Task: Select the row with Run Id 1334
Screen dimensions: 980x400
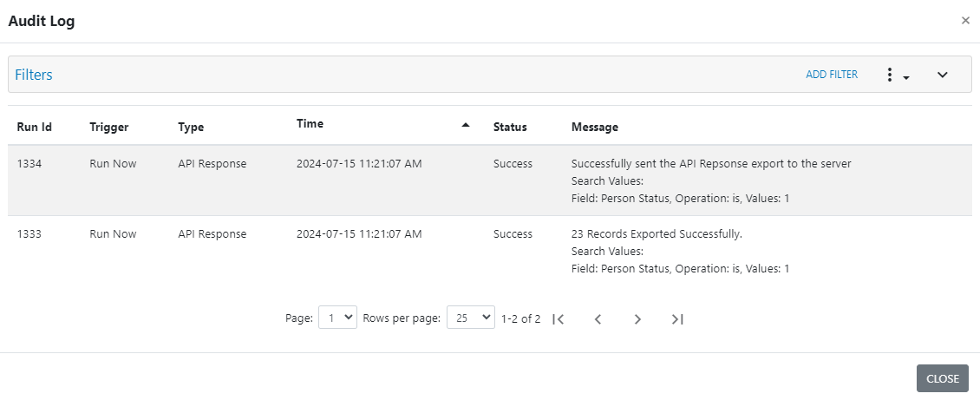Action: (29, 163)
